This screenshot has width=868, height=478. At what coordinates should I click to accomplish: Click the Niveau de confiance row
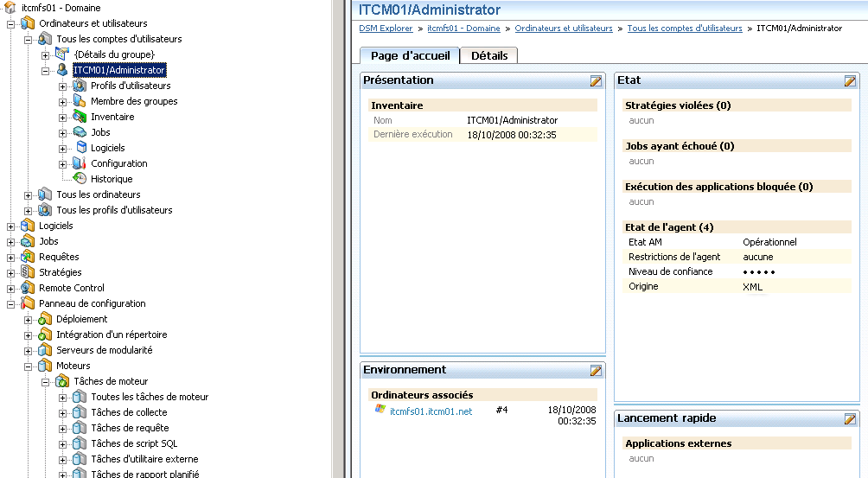[x=737, y=271]
